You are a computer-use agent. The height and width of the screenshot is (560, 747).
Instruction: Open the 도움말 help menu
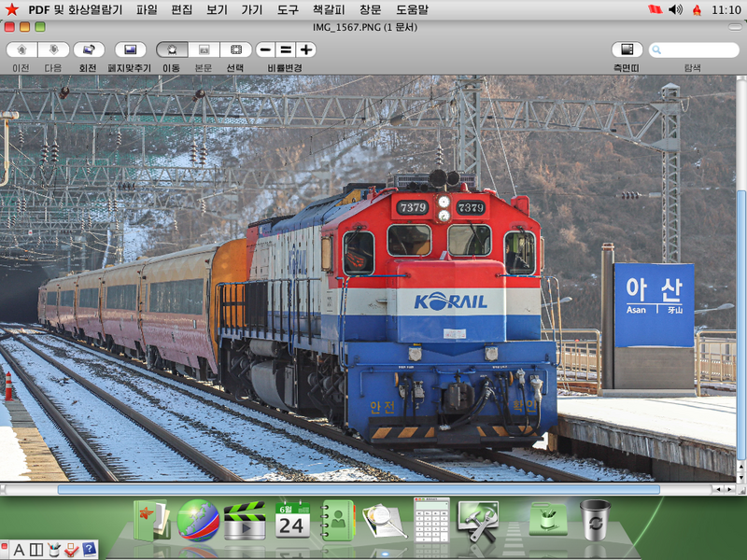[412, 9]
